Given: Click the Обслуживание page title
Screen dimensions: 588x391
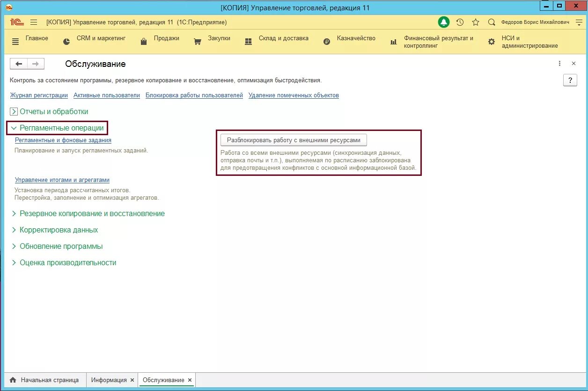Looking at the screenshot, I should pyautogui.click(x=96, y=64).
